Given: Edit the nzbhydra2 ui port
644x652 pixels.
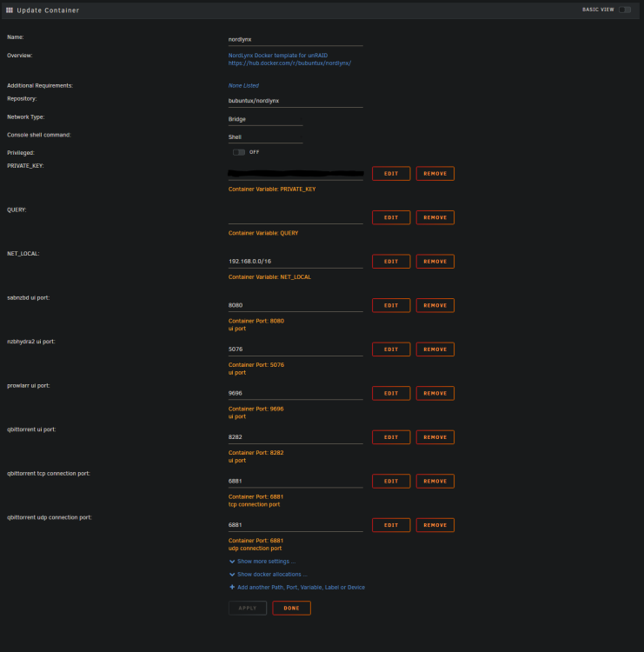Looking at the screenshot, I should [391, 349].
